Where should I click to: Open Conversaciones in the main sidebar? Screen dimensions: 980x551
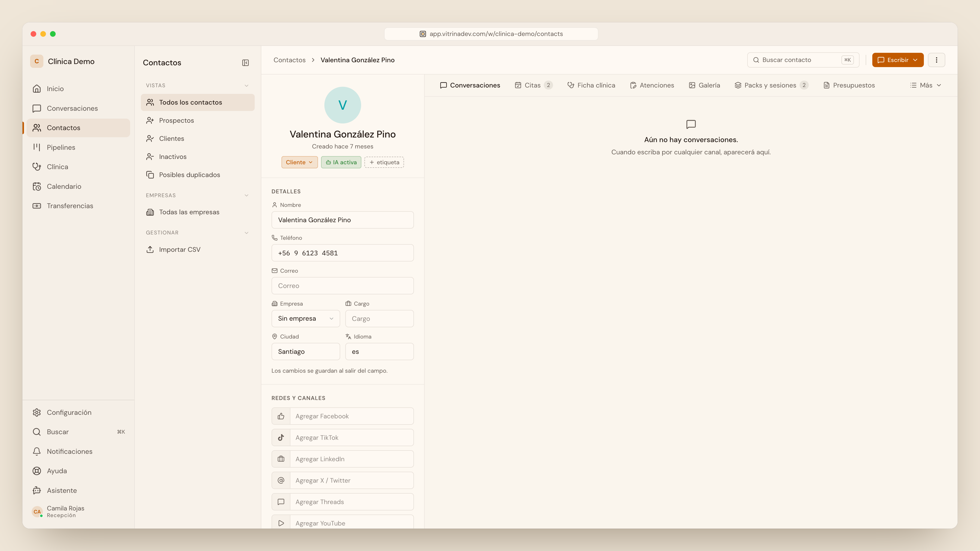pyautogui.click(x=78, y=108)
